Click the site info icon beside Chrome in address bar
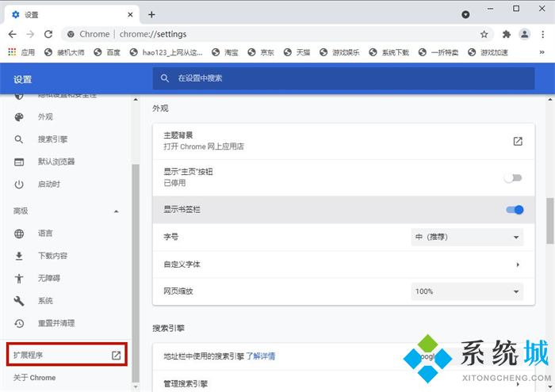 pyautogui.click(x=71, y=34)
